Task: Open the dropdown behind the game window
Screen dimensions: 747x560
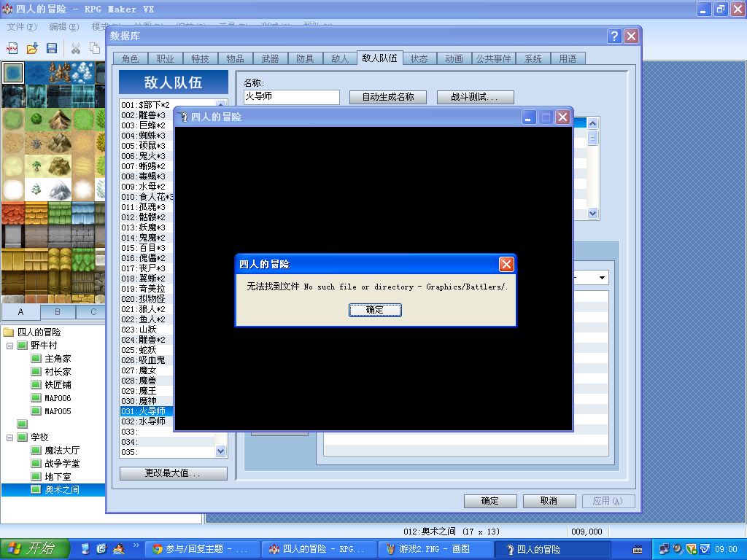Action: point(602,278)
